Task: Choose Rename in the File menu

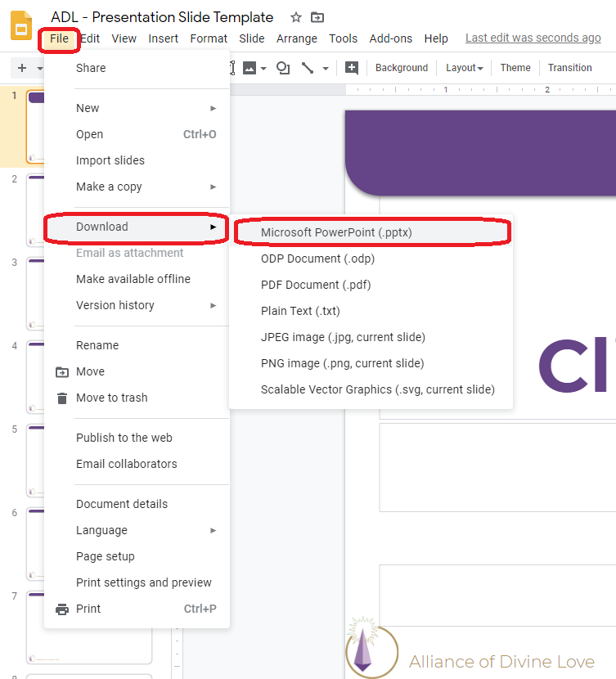Action: (x=137, y=345)
